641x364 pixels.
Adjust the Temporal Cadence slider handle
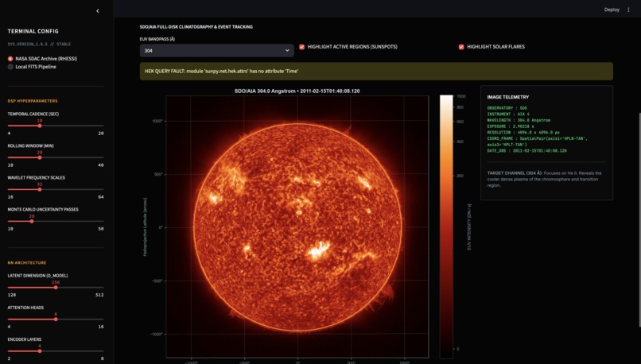(x=40, y=126)
